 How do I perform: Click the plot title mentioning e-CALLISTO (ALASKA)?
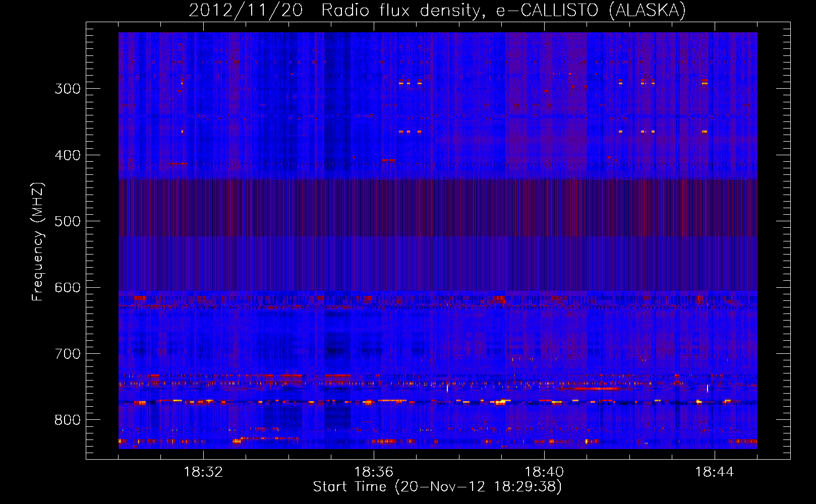(x=437, y=10)
